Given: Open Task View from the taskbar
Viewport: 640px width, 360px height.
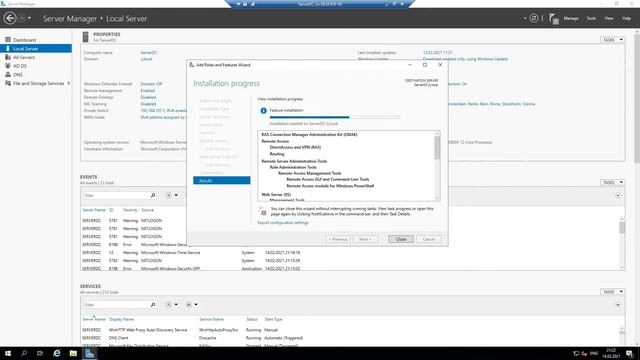Looking at the screenshot, I should click(40, 353).
